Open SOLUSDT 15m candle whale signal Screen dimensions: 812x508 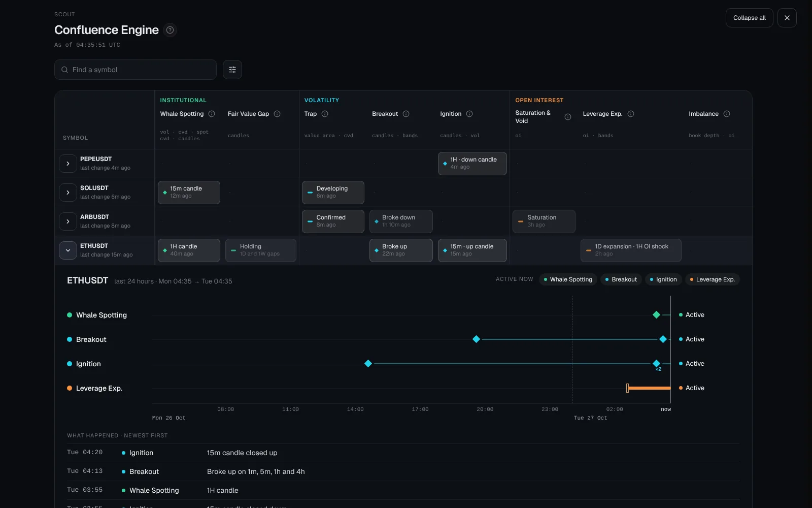189,193
